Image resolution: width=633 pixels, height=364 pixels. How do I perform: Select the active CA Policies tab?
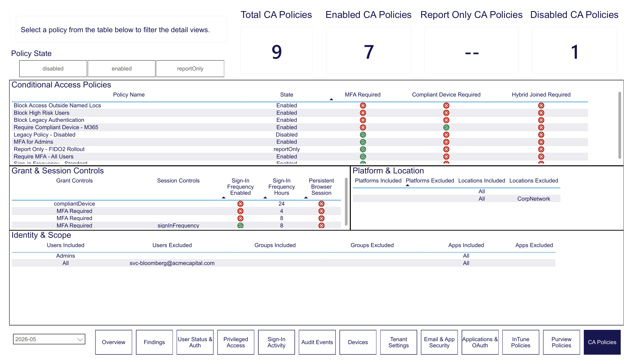(602, 342)
